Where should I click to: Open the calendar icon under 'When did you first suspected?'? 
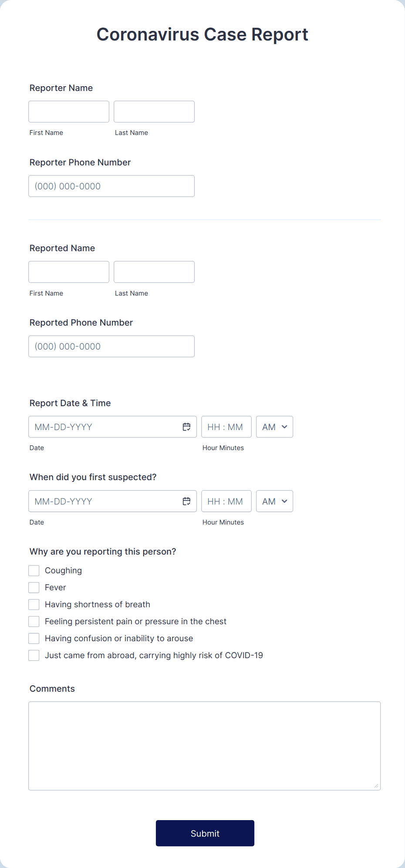pos(186,501)
